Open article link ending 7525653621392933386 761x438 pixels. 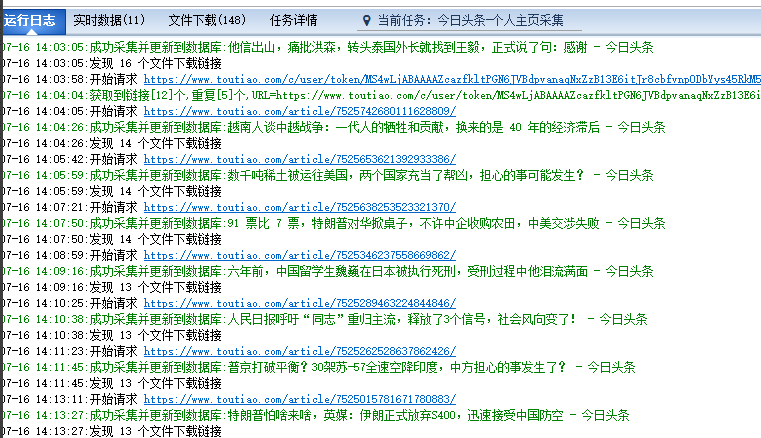(300, 159)
